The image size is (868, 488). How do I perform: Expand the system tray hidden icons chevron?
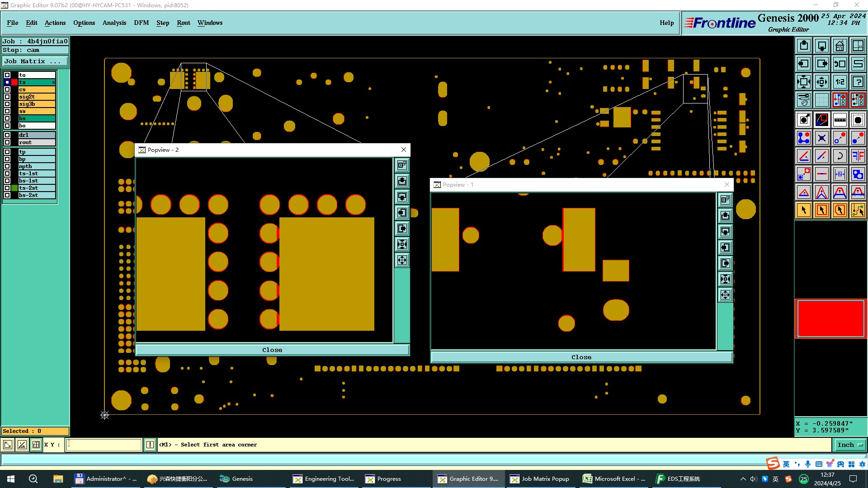pyautogui.click(x=743, y=479)
